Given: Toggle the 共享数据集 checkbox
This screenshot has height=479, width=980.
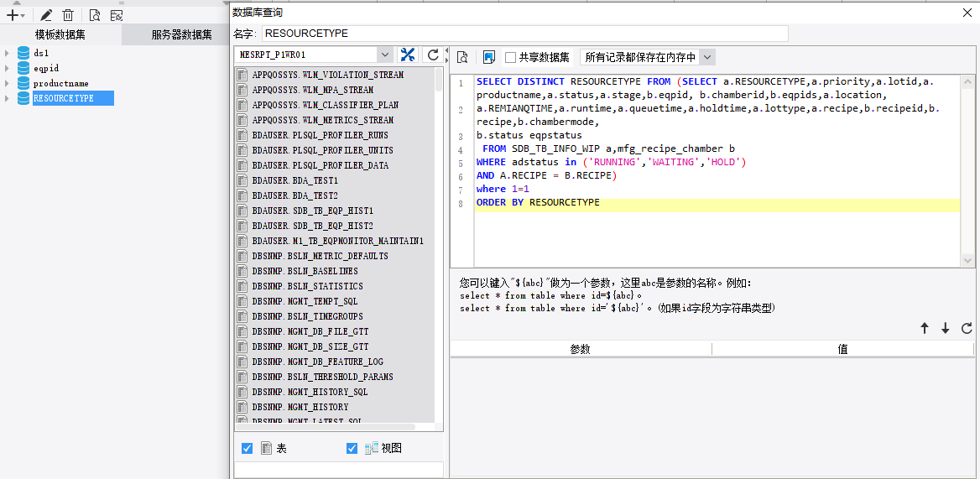Looking at the screenshot, I should tap(511, 58).
